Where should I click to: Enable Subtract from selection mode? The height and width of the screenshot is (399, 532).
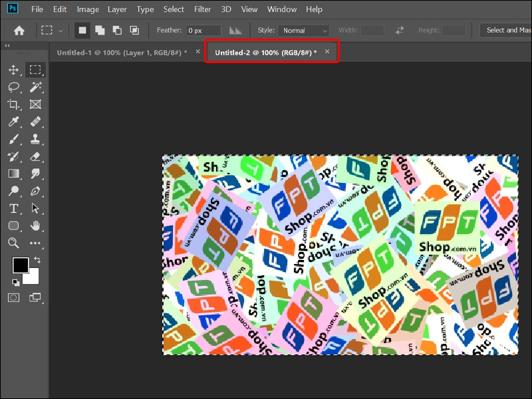point(118,30)
